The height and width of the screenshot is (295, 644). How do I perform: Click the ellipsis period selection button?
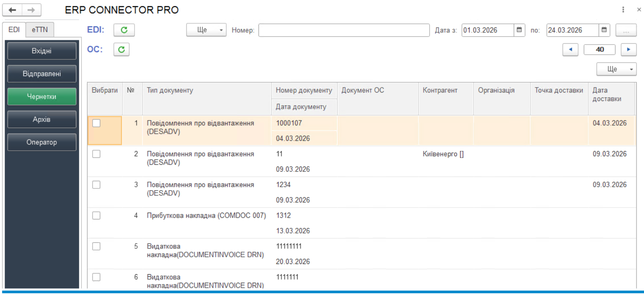[626, 30]
